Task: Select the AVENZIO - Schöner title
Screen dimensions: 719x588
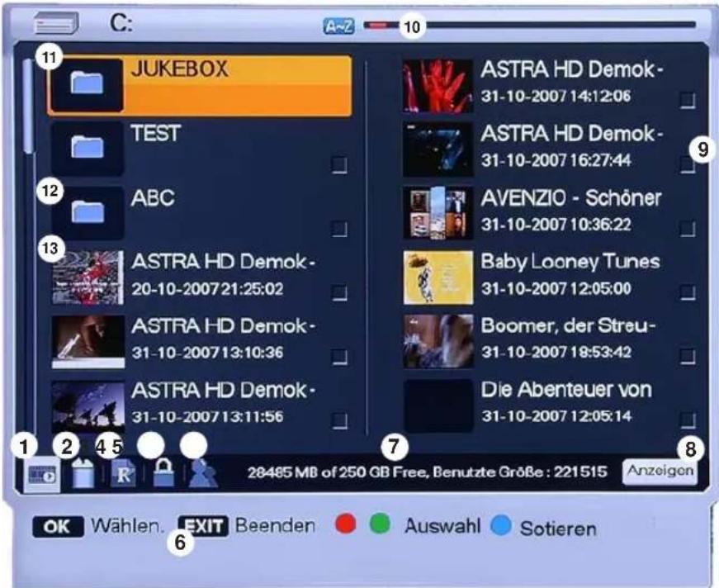Action: (x=571, y=198)
